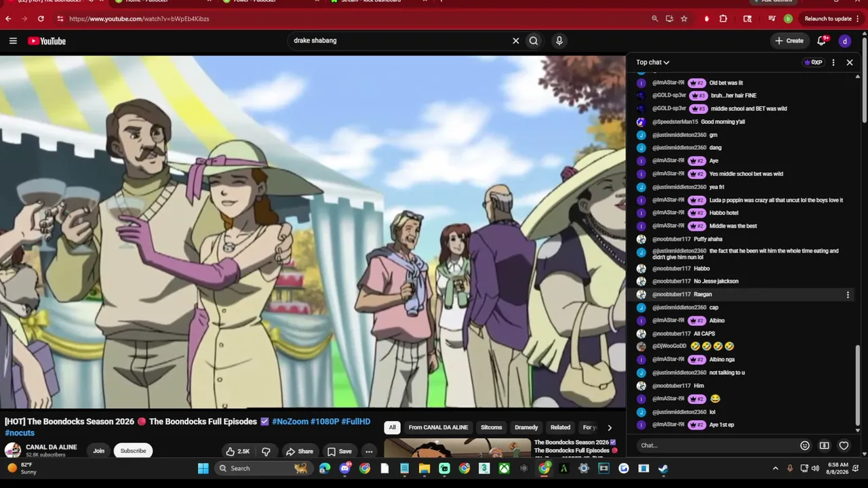The height and width of the screenshot is (488, 868).
Task: Click the #NoZoom hashtag link
Action: (x=290, y=422)
